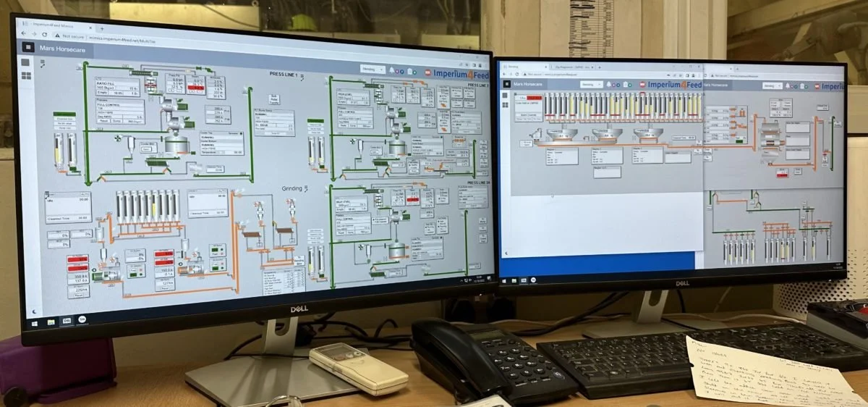Select the single tile layout icon on left monitor
This screenshot has width=868, height=407.
25,62
